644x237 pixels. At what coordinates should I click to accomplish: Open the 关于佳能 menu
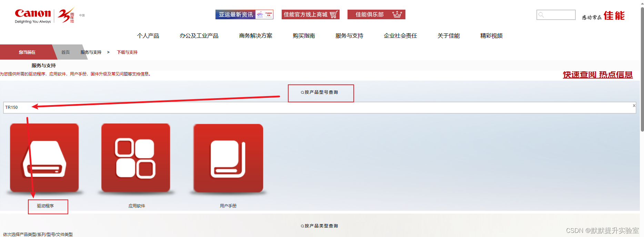coord(449,36)
